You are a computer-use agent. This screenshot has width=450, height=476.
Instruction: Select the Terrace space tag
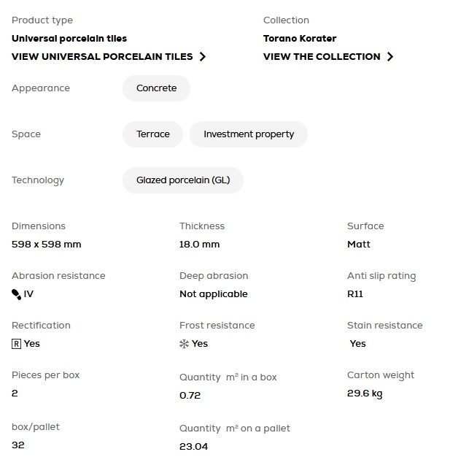pyautogui.click(x=152, y=134)
